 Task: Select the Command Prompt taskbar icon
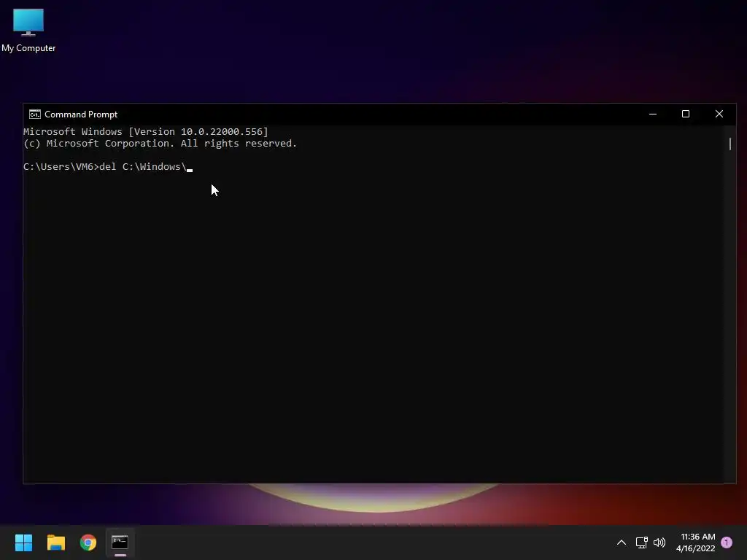tap(120, 542)
